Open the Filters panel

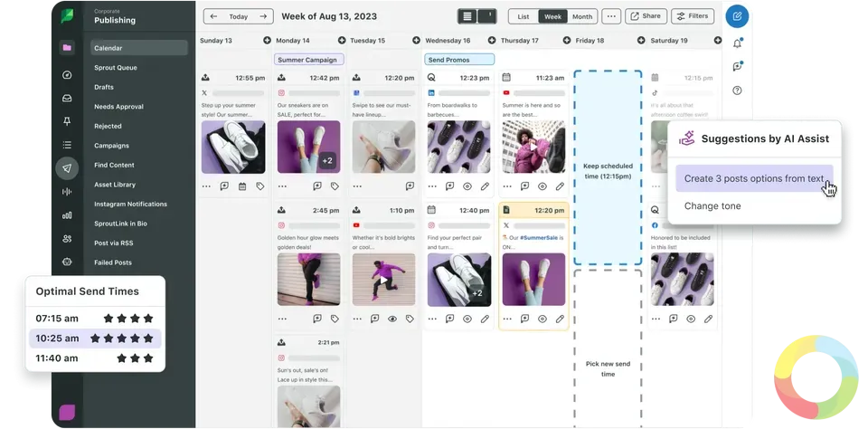pos(693,16)
